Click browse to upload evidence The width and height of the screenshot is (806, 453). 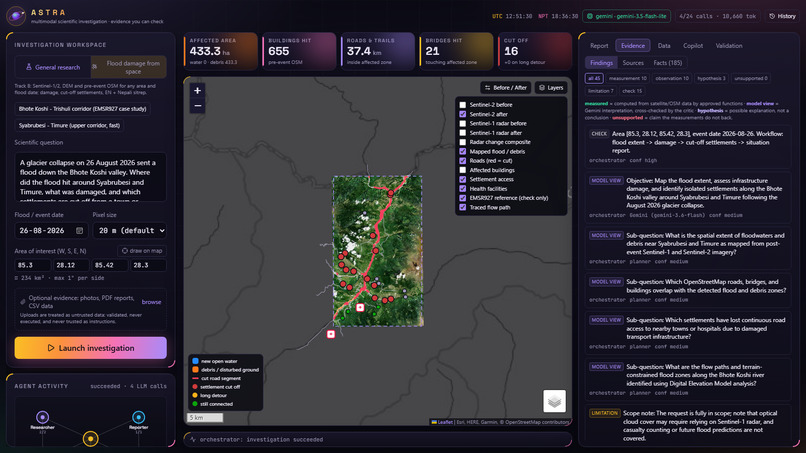[151, 302]
